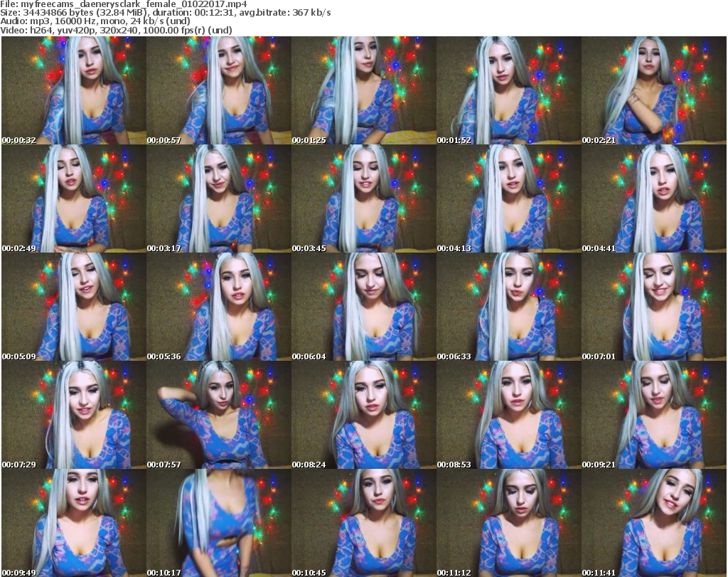This screenshot has height=577, width=728.
Task: Select the thumbnail timestamped 00:03:17
Action: point(219,198)
